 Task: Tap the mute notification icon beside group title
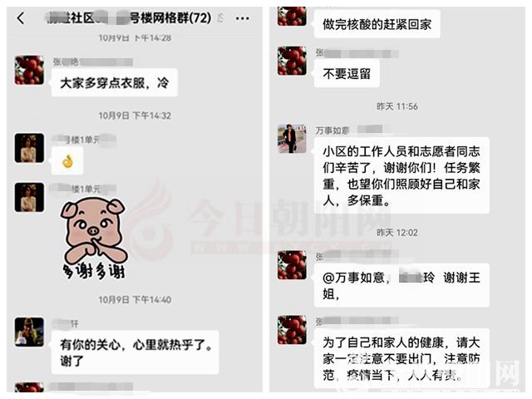[220, 17]
